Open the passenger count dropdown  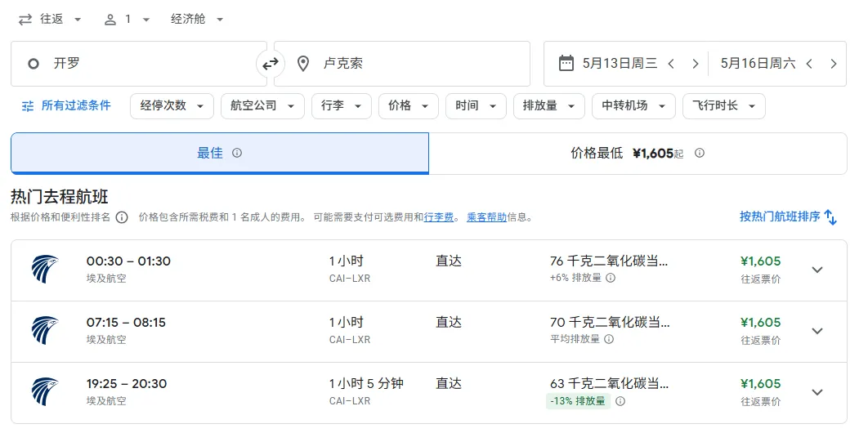(x=127, y=19)
